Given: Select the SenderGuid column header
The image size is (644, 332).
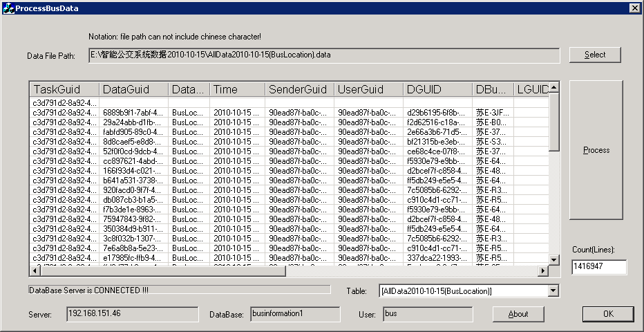Looking at the screenshot, I should point(299,90).
